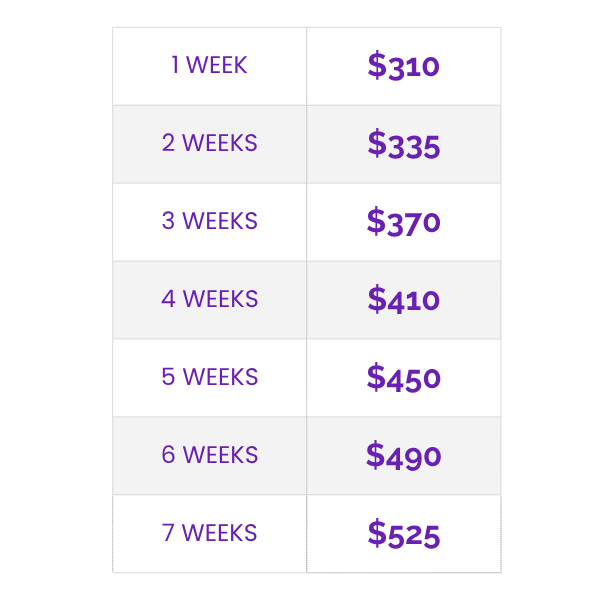Pick the $450 price
The height and width of the screenshot is (600, 600).
[x=403, y=377]
